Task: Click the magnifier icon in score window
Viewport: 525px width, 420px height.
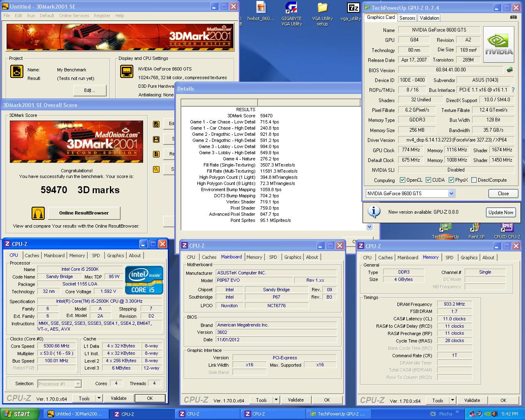Action: pyautogui.click(x=156, y=169)
